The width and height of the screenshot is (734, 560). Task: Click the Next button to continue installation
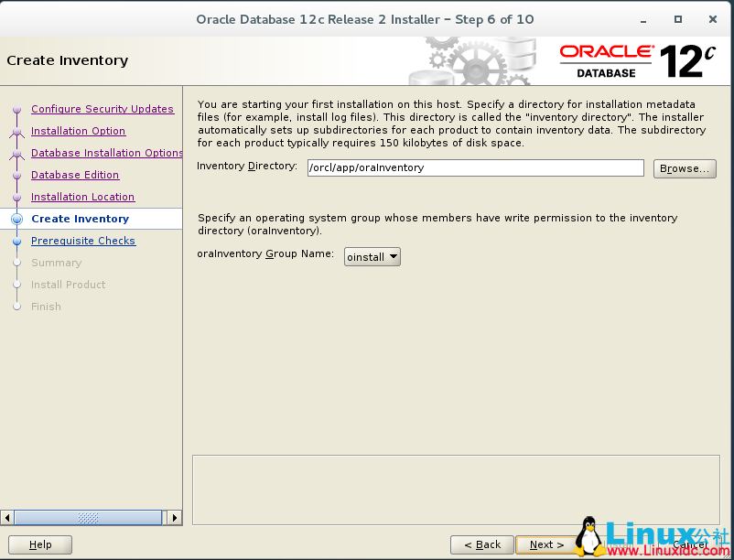(x=544, y=544)
